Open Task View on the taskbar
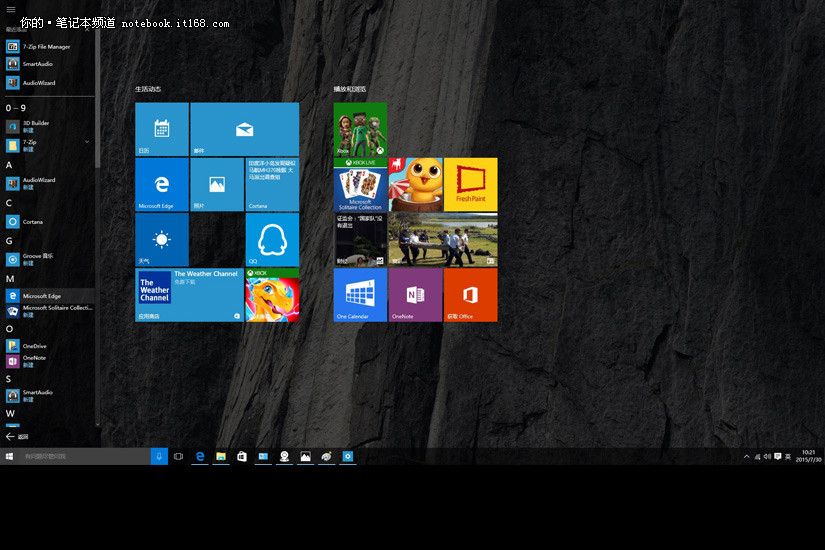825x550 pixels. pyautogui.click(x=178, y=456)
